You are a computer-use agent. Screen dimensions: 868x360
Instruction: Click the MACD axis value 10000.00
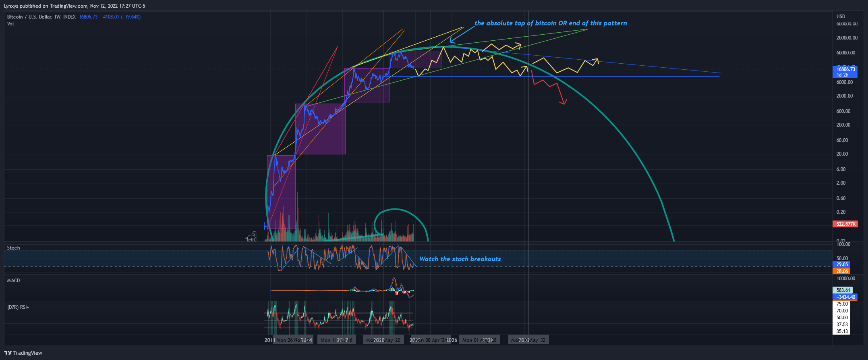pos(845,279)
